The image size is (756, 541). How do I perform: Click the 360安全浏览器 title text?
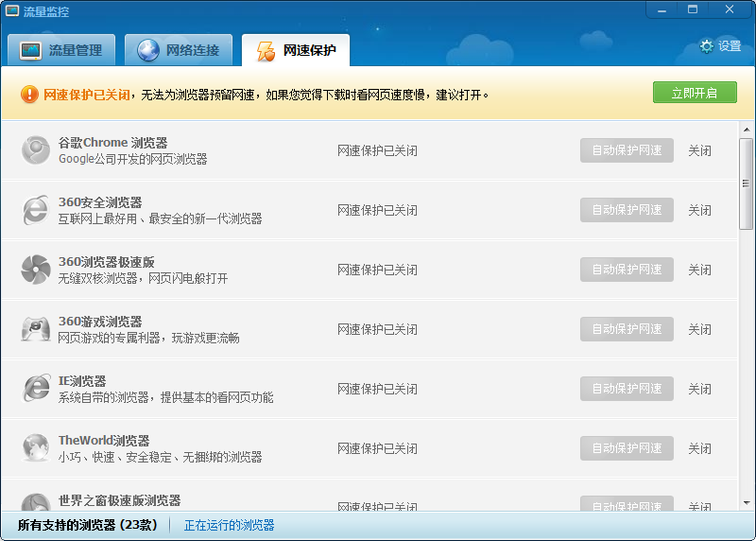pyautogui.click(x=100, y=202)
